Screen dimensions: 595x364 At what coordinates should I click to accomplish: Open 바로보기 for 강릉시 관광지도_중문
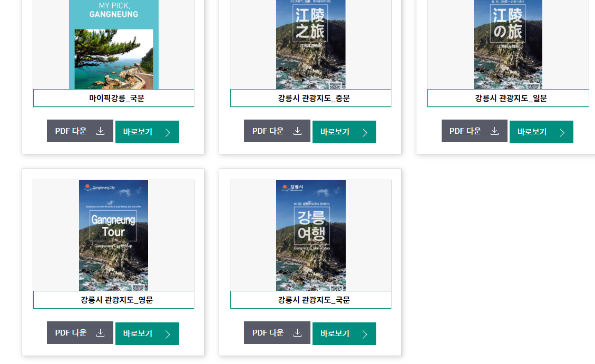(344, 132)
